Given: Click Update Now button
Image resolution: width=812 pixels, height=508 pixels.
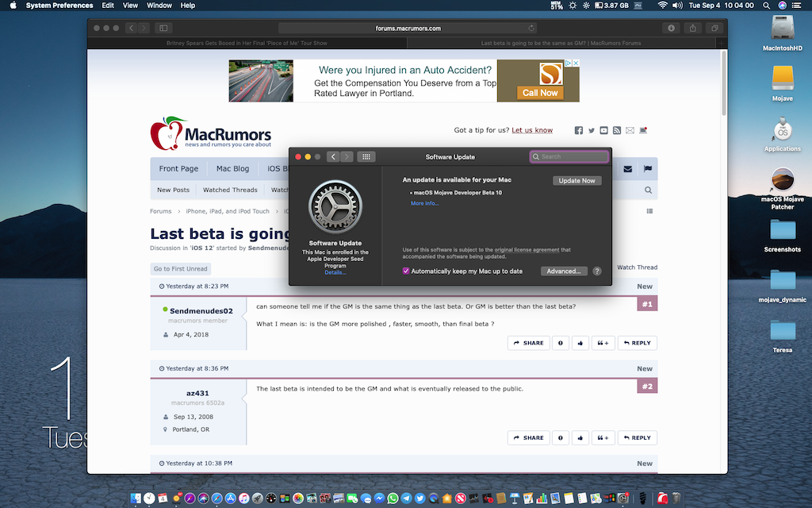Looking at the screenshot, I should pos(577,180).
